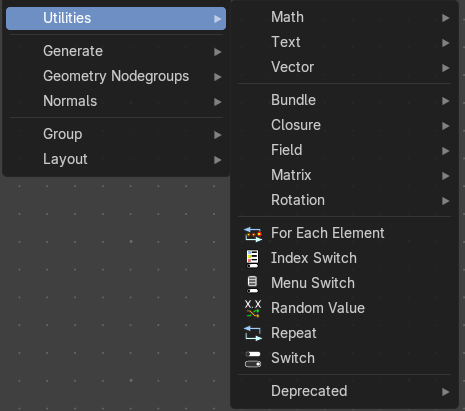
Task: Expand arrow beside Vector entry
Action: click(445, 68)
